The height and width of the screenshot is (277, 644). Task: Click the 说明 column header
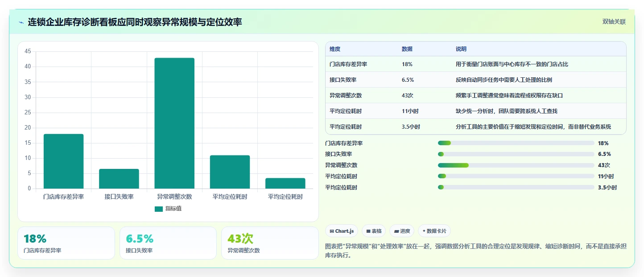[461, 49]
